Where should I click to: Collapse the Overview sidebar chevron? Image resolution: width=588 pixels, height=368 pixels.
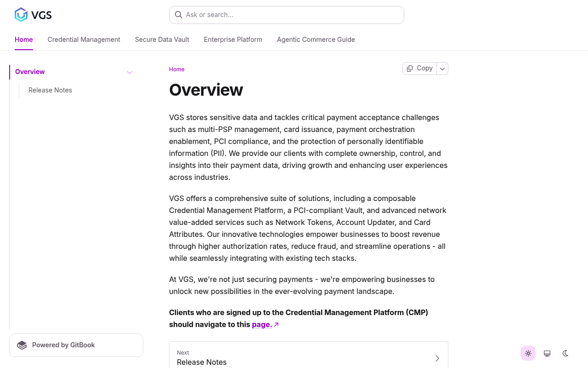pyautogui.click(x=130, y=72)
